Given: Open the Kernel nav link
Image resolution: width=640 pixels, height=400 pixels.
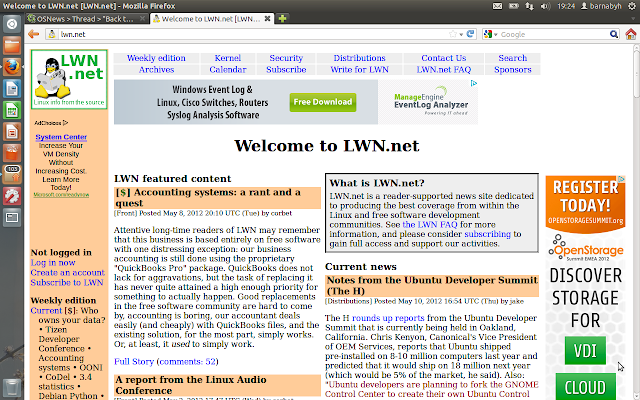Looking at the screenshot, I should tap(228, 58).
